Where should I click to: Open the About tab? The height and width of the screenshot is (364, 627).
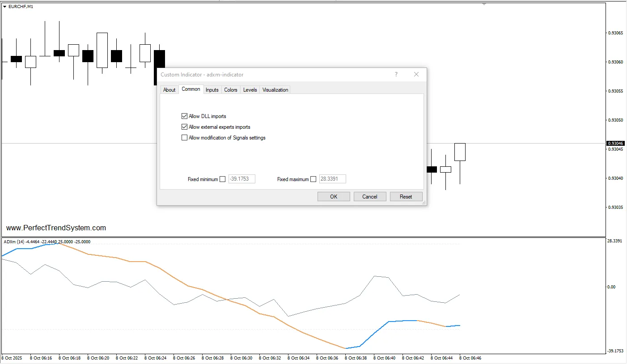click(169, 90)
